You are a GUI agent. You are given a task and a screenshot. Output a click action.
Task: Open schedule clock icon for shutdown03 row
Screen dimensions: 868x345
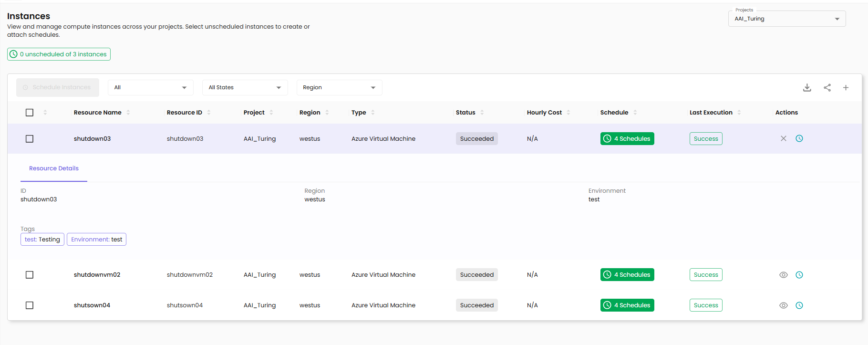[799, 138]
